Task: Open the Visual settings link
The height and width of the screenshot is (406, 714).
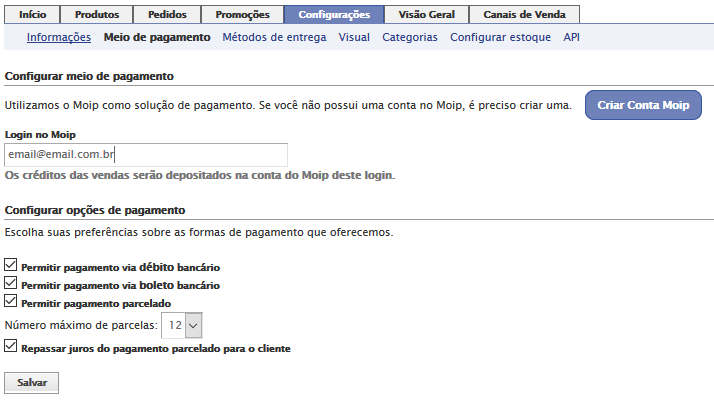Action: coord(354,37)
